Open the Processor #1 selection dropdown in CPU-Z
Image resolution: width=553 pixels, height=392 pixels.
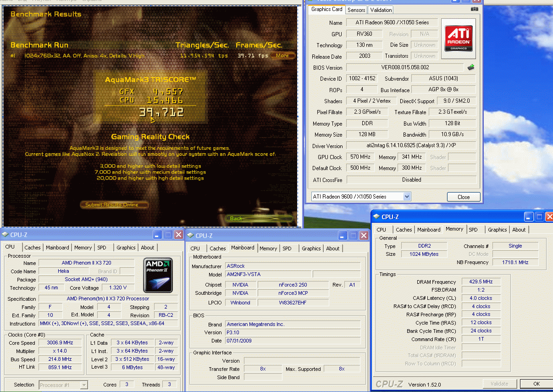pos(84,385)
